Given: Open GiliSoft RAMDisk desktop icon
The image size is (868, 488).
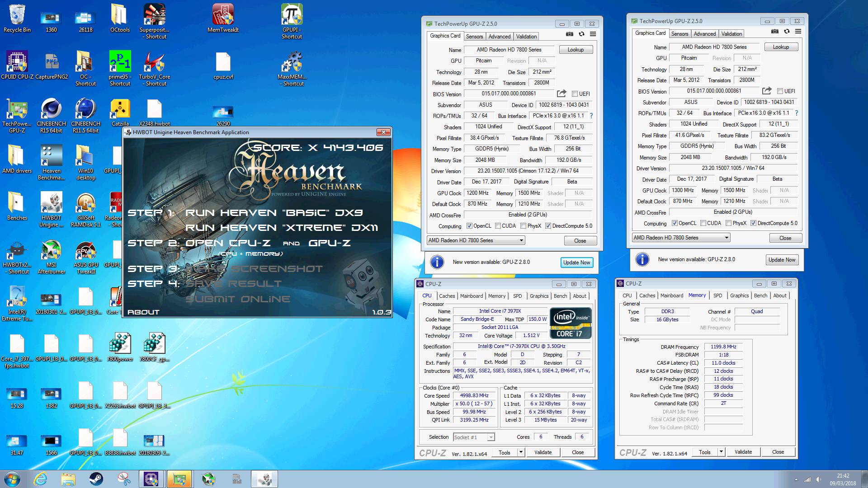Looking at the screenshot, I should coord(85,209).
